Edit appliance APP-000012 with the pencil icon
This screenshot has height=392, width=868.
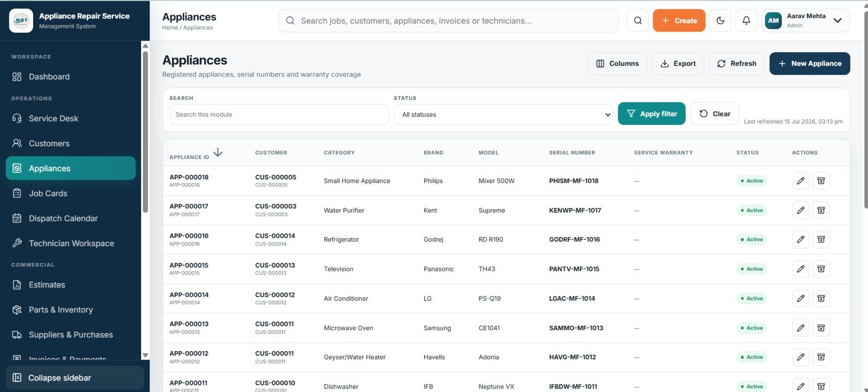click(x=801, y=357)
